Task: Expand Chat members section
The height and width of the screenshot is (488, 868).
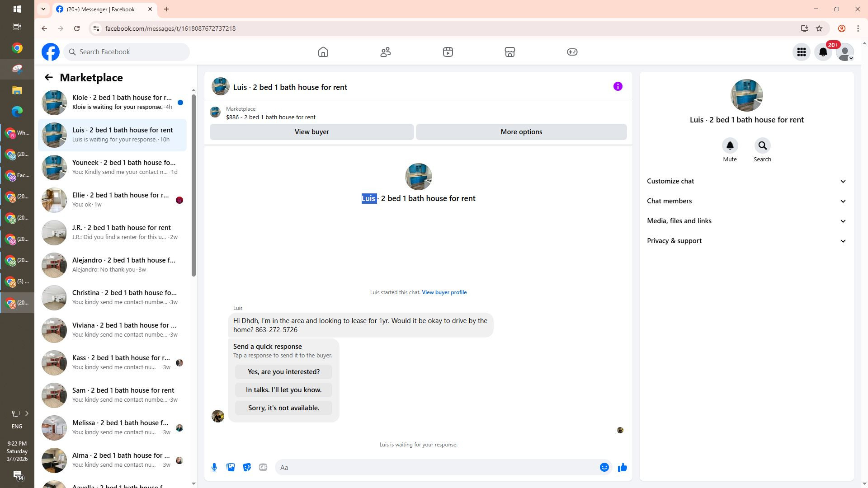Action: click(x=746, y=201)
